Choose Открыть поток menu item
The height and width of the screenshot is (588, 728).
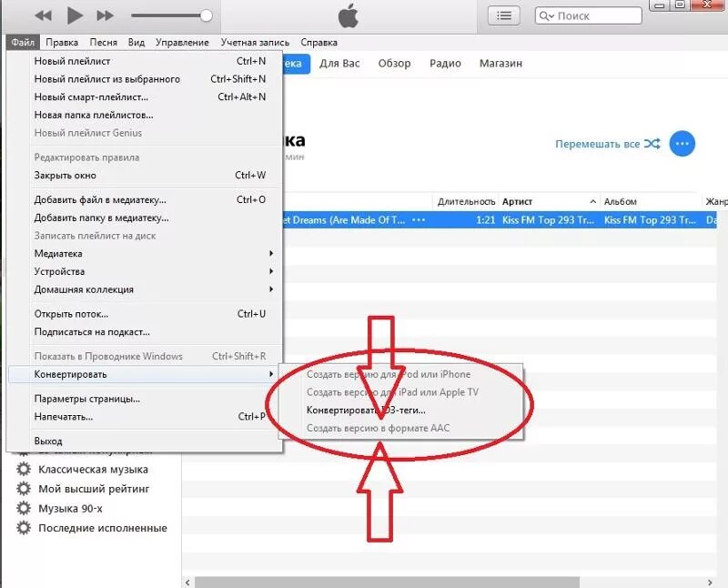tap(145, 314)
